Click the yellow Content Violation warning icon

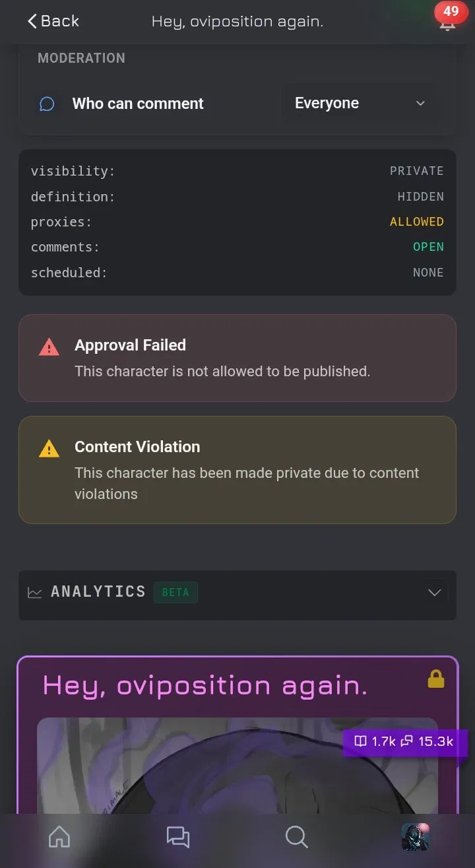click(x=49, y=449)
